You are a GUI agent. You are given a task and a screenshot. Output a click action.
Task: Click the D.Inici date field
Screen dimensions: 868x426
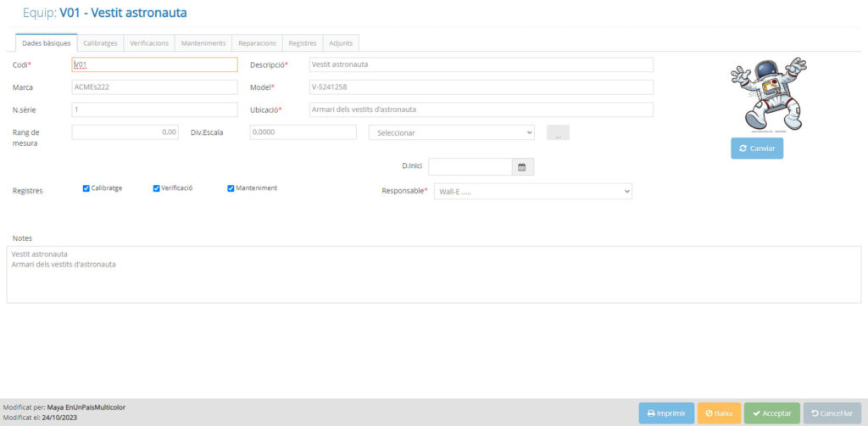pos(470,166)
